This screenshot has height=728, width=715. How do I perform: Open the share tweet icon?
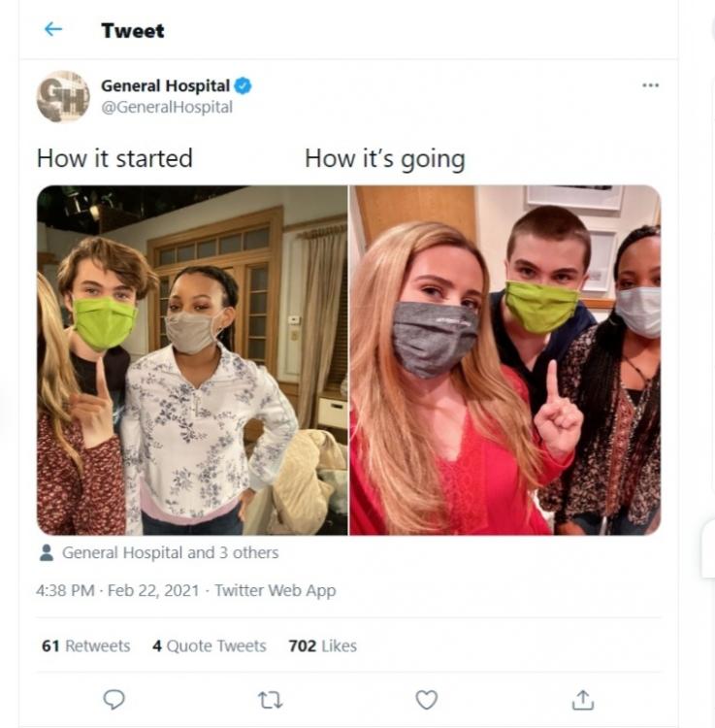tap(582, 699)
